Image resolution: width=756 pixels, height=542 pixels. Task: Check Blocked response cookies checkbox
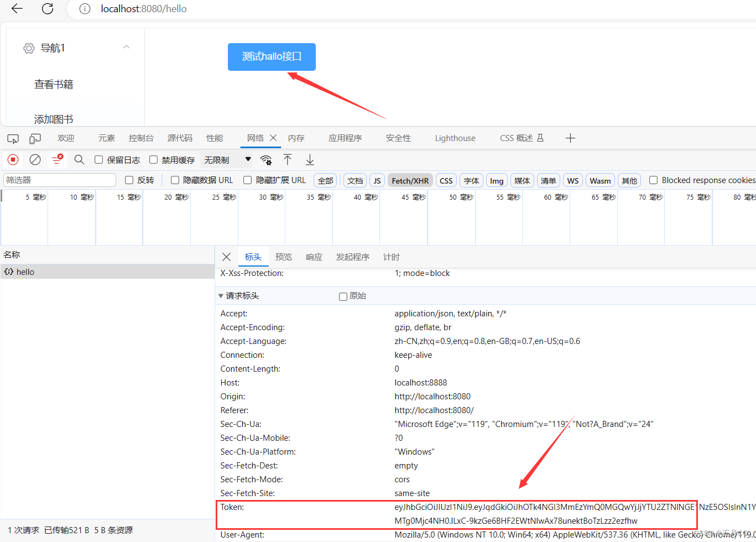point(653,180)
